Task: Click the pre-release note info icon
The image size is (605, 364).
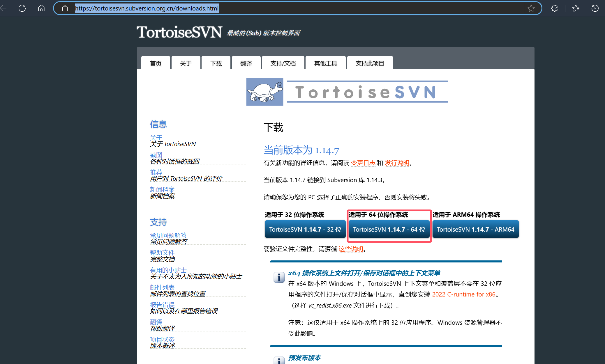Action: tap(279, 360)
